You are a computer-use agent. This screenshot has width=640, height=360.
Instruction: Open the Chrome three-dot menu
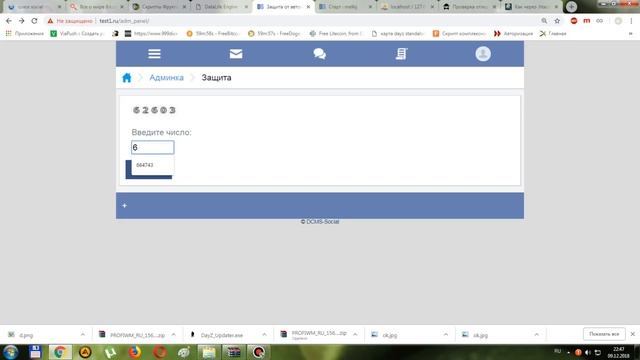(x=631, y=21)
